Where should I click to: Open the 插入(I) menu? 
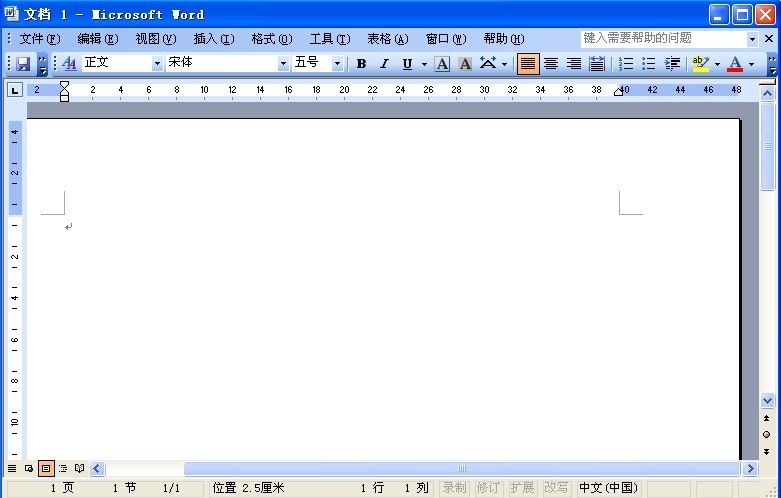click(x=214, y=39)
